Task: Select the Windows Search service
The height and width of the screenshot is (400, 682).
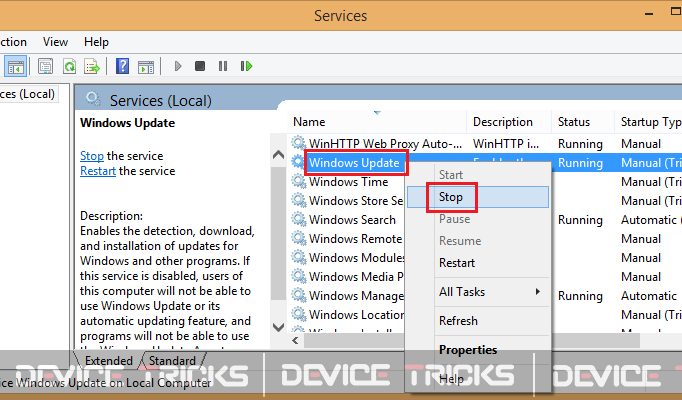Action: 352,220
